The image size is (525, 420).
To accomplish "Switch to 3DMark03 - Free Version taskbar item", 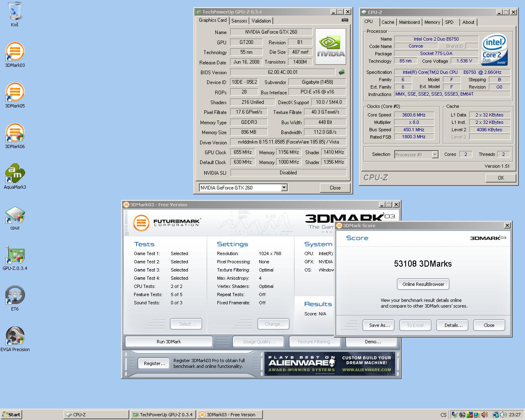I will [230, 415].
